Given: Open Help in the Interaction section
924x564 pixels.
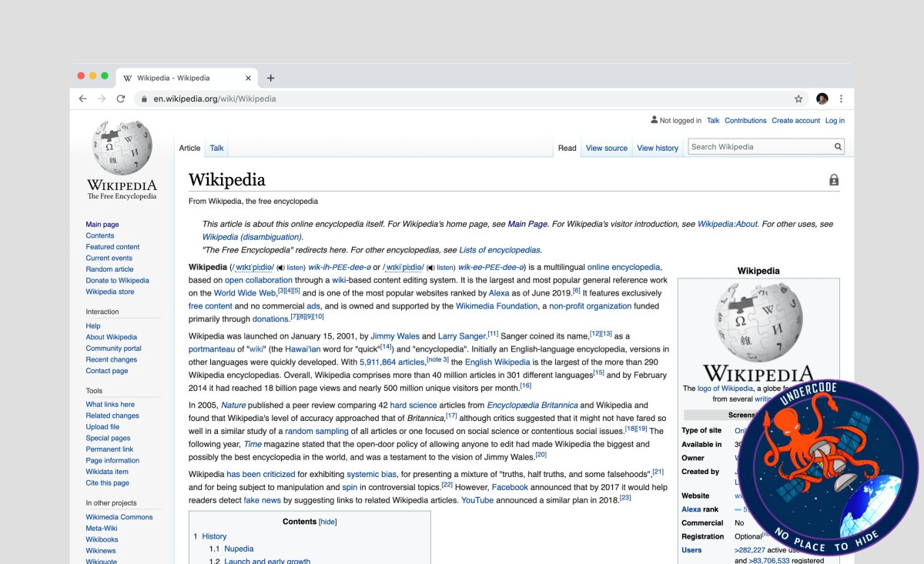Looking at the screenshot, I should (x=93, y=326).
